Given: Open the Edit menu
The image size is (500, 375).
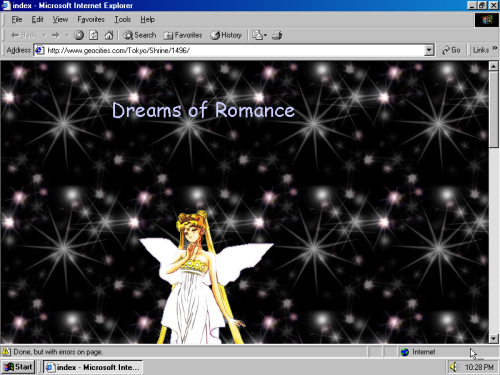Looking at the screenshot, I should pyautogui.click(x=37, y=19).
